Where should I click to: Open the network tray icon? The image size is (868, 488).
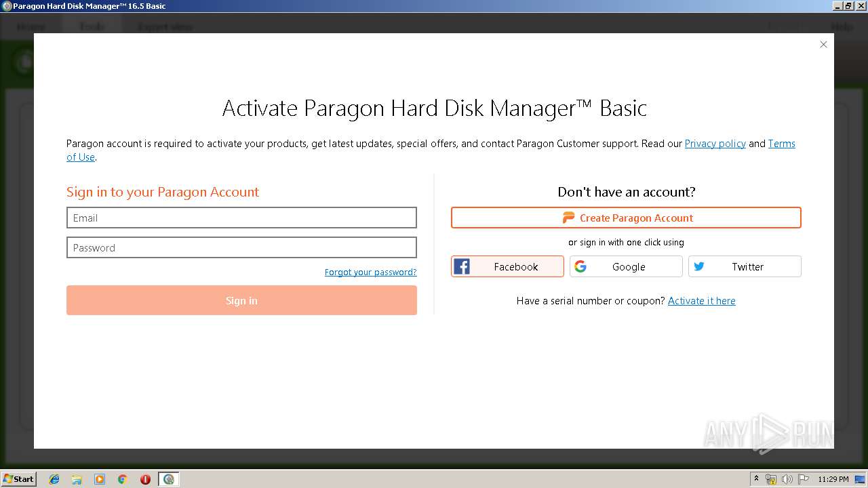771,479
